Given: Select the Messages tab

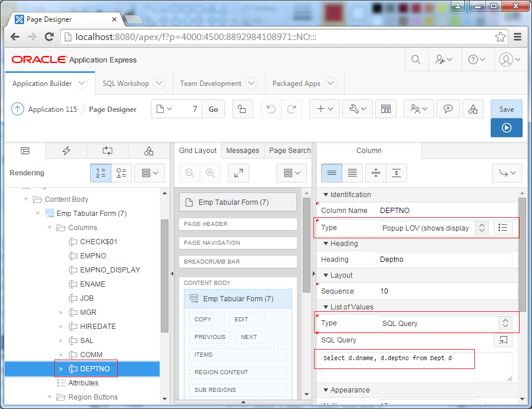Looking at the screenshot, I should 243,151.
